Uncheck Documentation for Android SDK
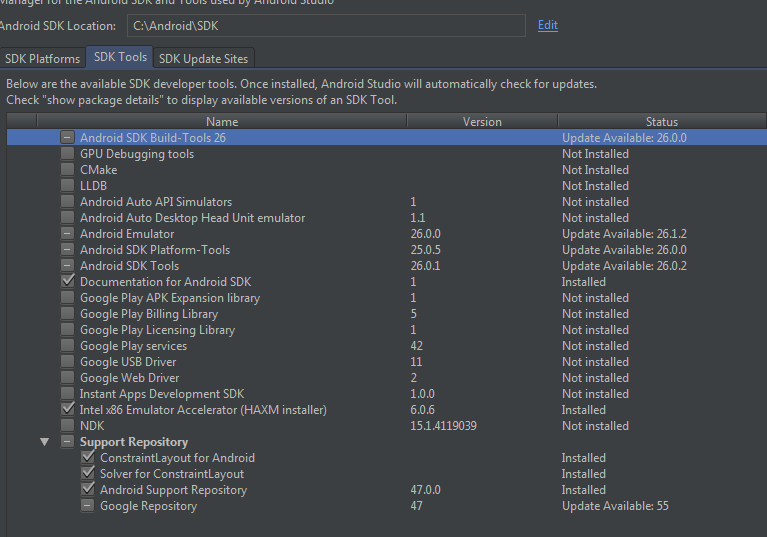767x537 pixels. pos(68,281)
